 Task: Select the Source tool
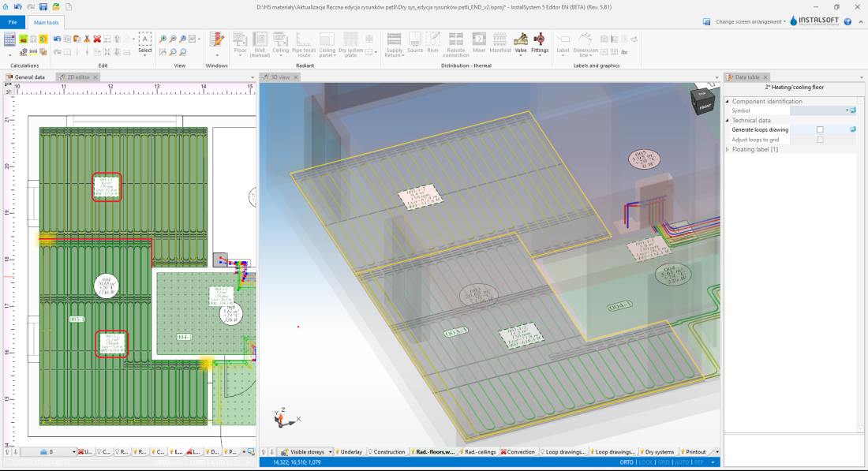click(x=415, y=43)
